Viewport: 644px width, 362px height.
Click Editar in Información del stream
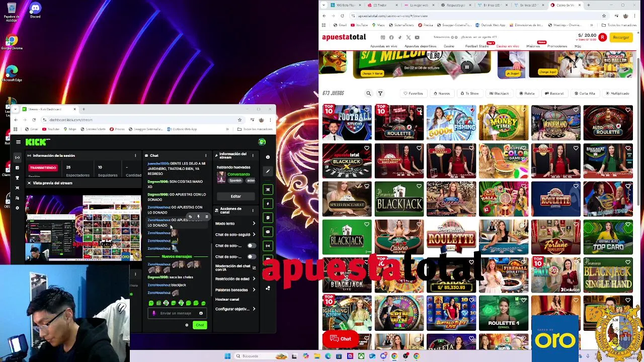236,196
